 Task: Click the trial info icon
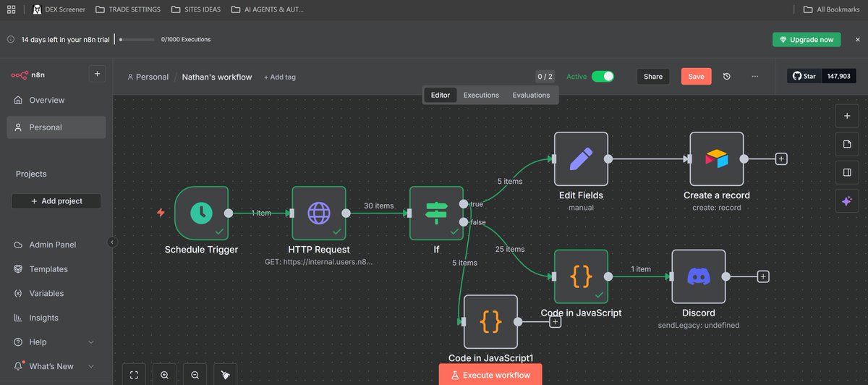click(x=11, y=40)
